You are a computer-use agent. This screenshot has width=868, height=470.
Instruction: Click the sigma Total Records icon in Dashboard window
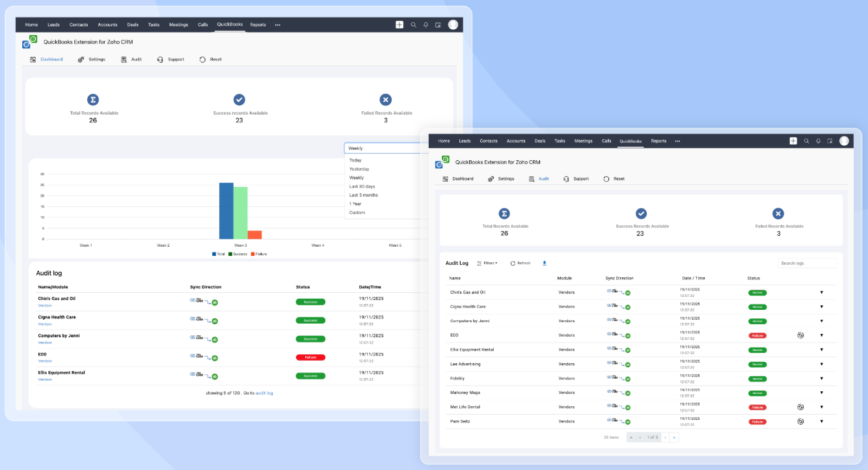[93, 100]
